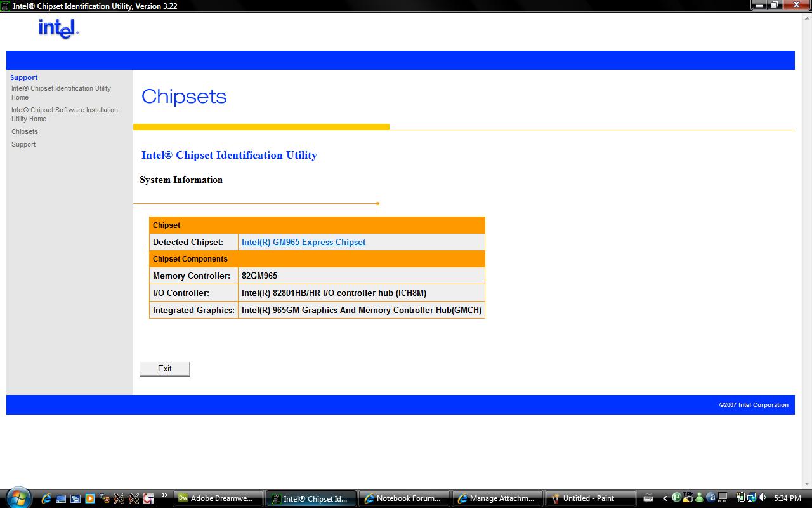
Task: Switch to Notebook Forum browser window
Action: point(404,498)
